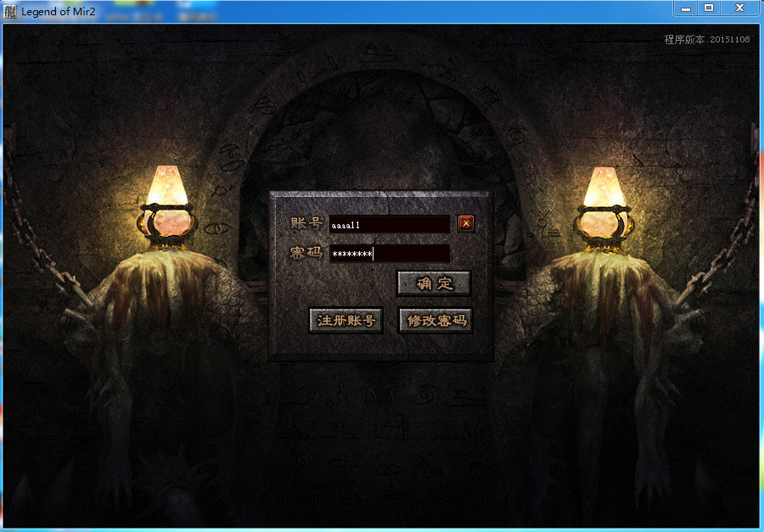Click the 程序版本 version text

tap(707, 40)
